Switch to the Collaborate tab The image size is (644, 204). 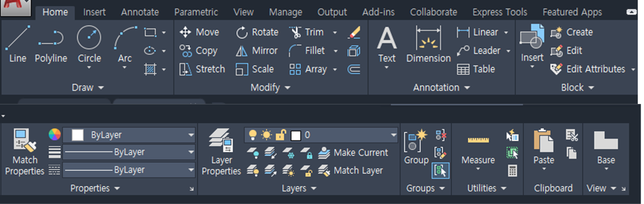[x=434, y=12]
